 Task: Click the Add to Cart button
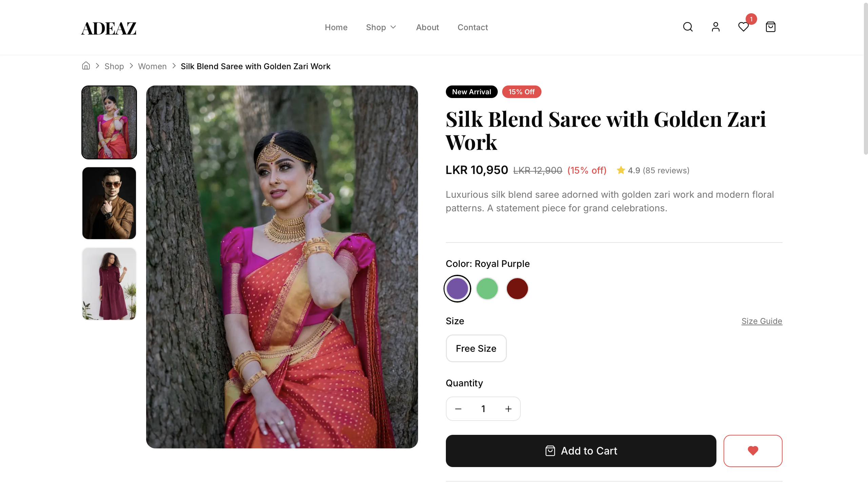click(x=581, y=451)
